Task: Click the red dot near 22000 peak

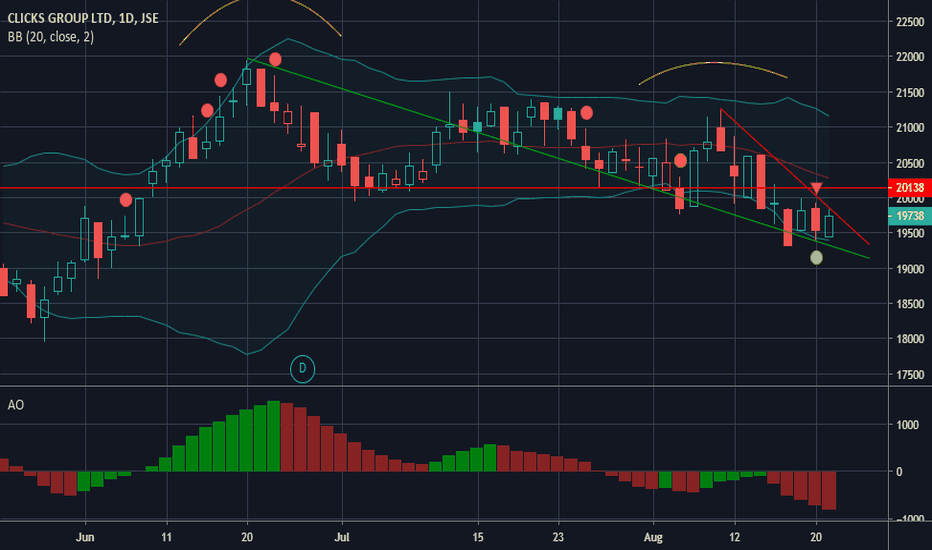Action: [275, 59]
